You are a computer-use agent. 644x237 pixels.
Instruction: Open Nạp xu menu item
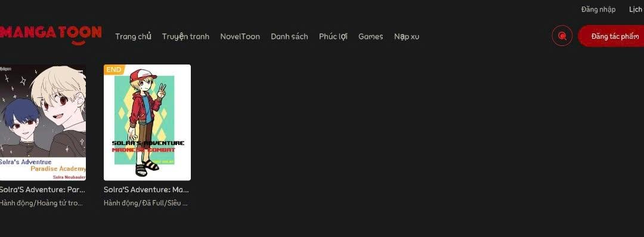tap(407, 36)
